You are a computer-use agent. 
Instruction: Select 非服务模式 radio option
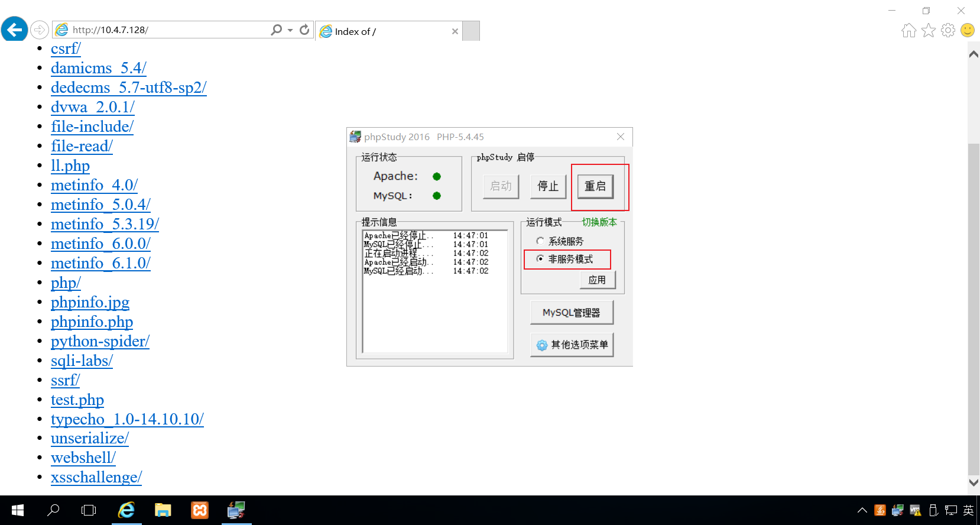pos(564,259)
